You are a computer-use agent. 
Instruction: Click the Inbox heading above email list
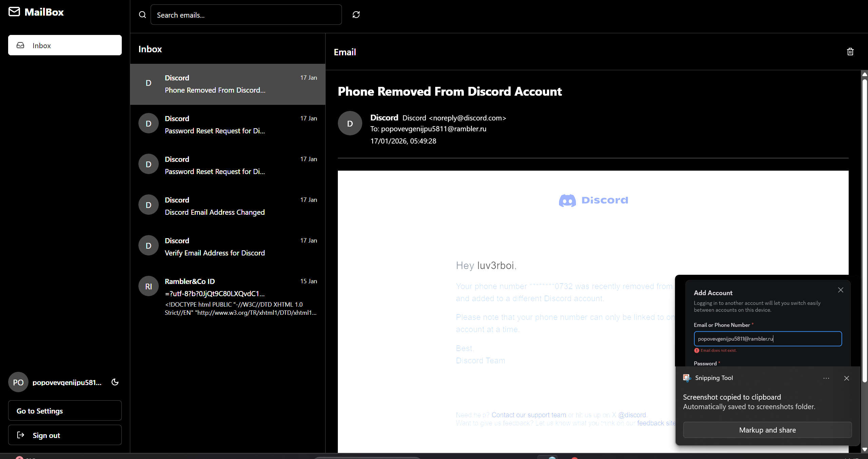[x=150, y=49]
